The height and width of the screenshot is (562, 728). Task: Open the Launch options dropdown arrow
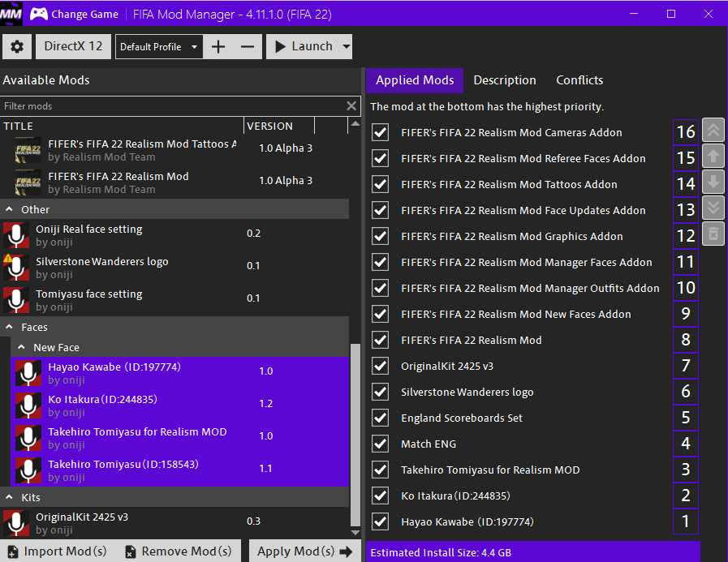tap(346, 46)
